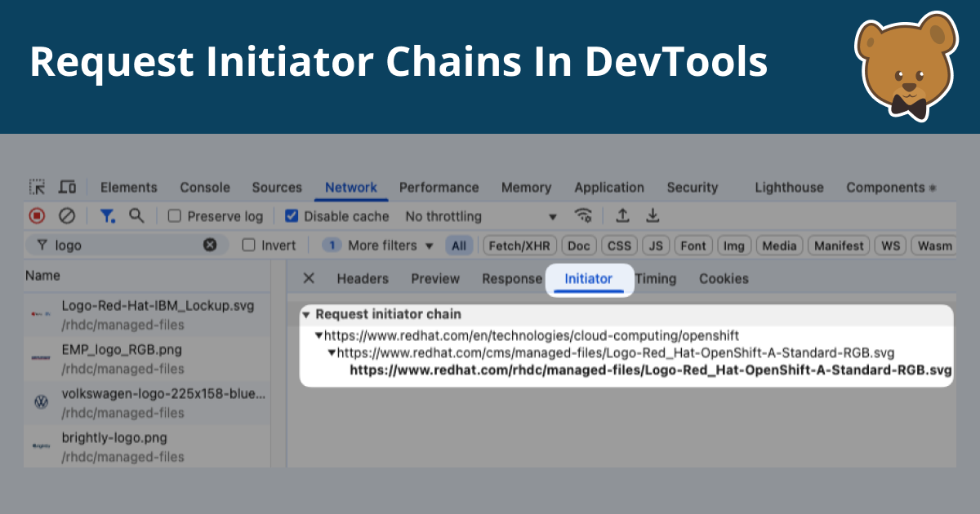The height and width of the screenshot is (514, 980).
Task: Disable the Disable cache option
Action: 292,215
